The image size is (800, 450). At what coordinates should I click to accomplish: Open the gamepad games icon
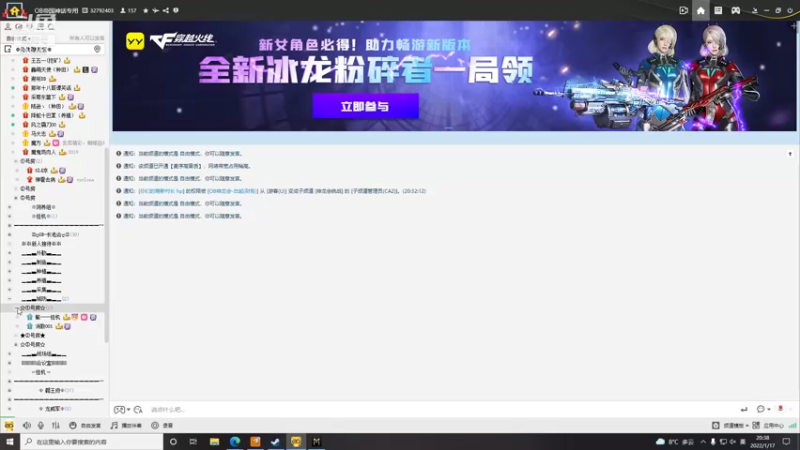click(735, 10)
